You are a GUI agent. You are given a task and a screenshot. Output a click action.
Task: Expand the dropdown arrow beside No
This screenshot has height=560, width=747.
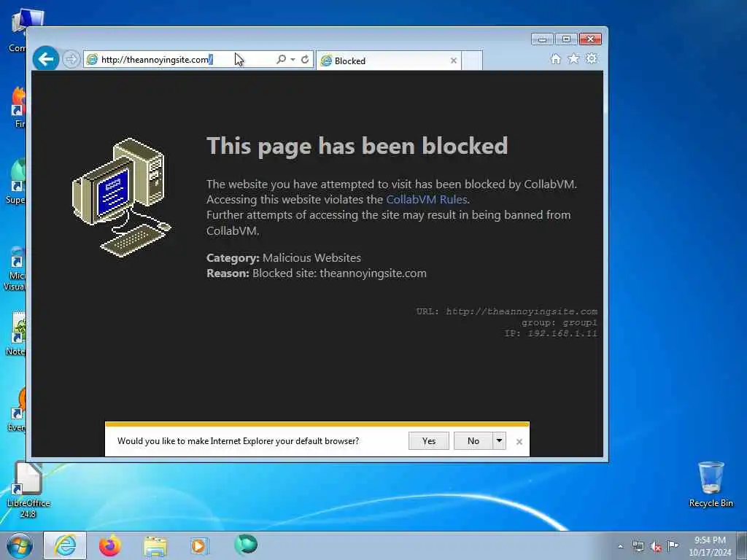[499, 441]
